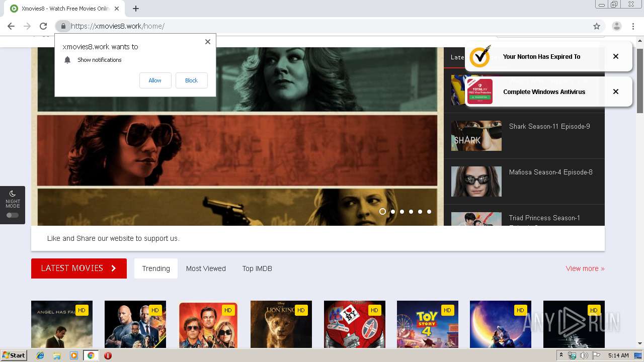Click the View more link
The image size is (644, 362).
click(585, 268)
